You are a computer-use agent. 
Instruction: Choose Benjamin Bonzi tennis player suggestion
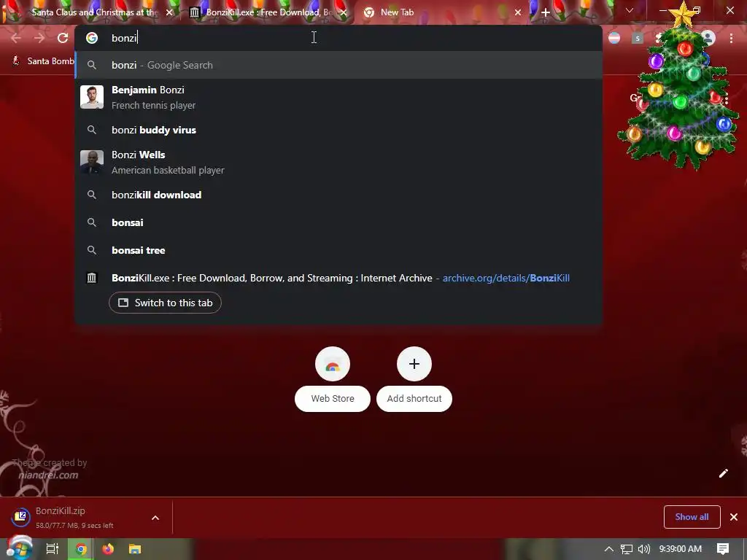pyautogui.click(x=338, y=97)
